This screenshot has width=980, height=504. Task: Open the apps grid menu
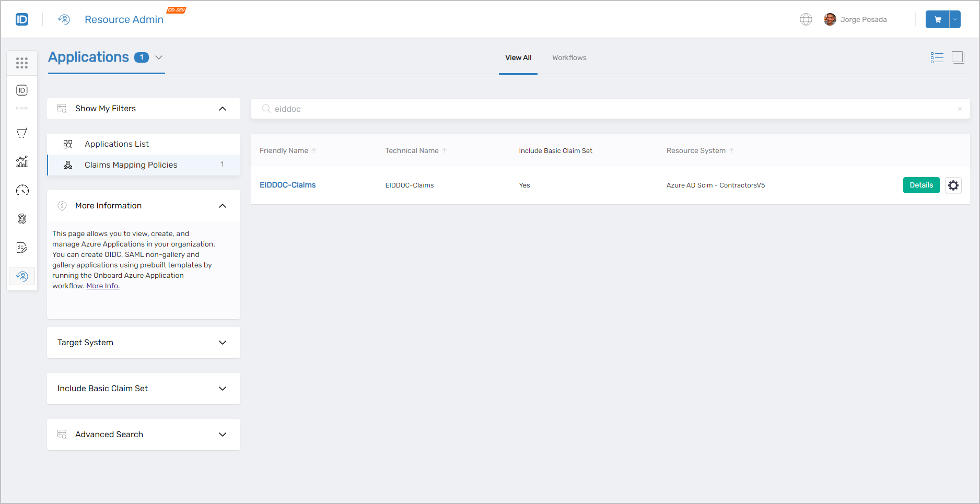[x=22, y=63]
